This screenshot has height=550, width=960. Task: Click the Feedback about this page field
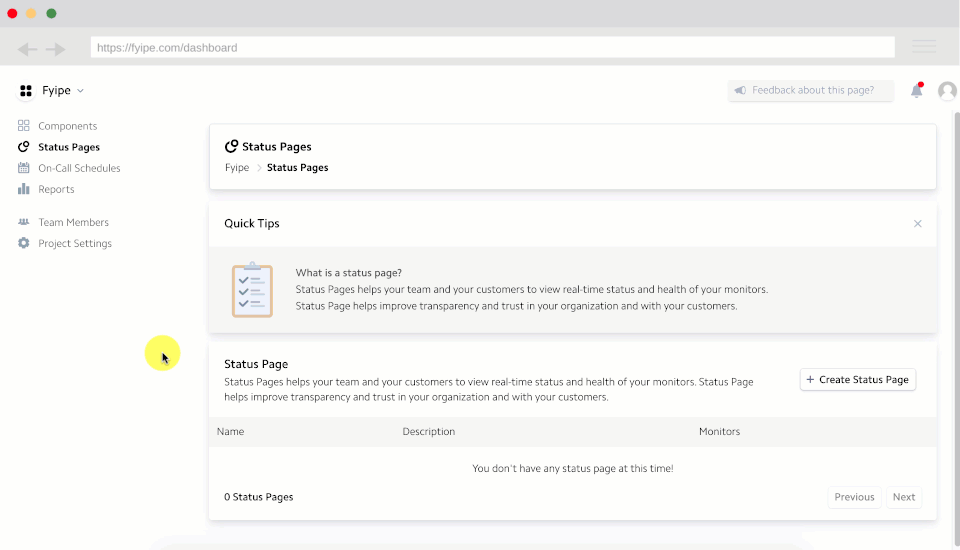[x=811, y=90]
